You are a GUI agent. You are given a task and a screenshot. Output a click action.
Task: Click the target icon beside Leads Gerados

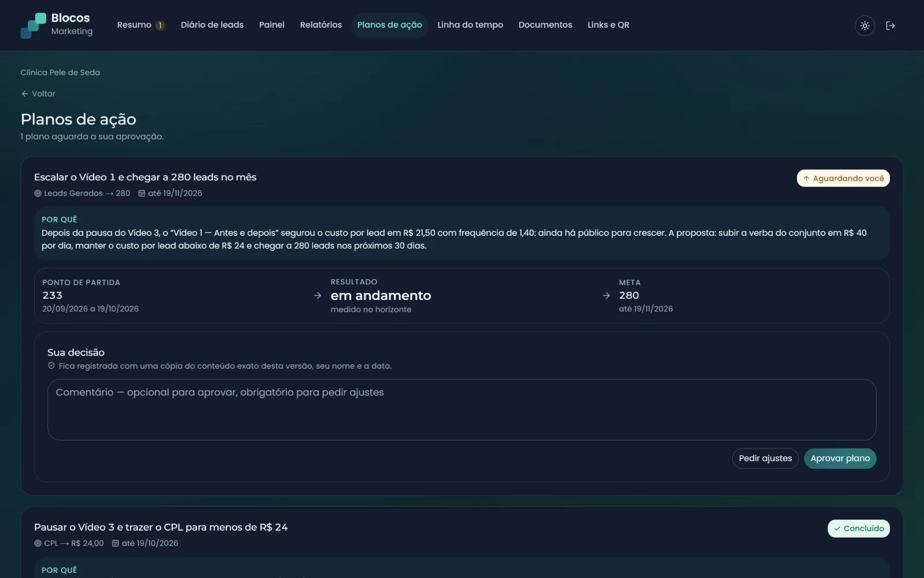(x=38, y=194)
